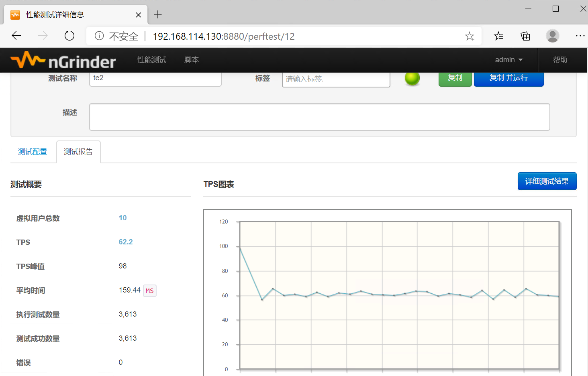Open the Collections icon

[525, 36]
